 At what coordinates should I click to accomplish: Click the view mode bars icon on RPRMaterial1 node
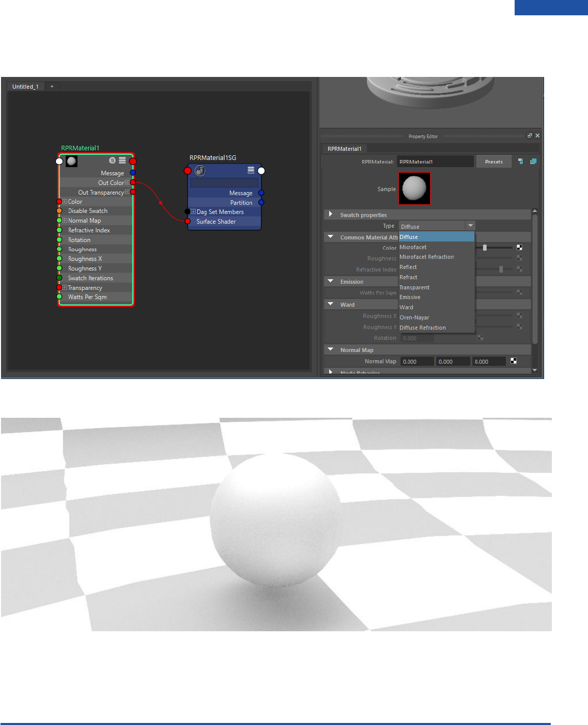pyautogui.click(x=122, y=160)
